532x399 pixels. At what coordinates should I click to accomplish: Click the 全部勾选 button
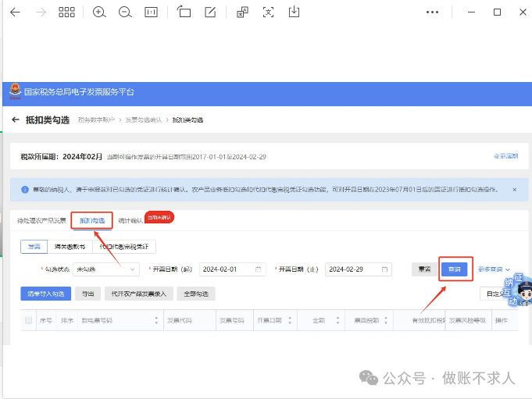[x=196, y=294]
